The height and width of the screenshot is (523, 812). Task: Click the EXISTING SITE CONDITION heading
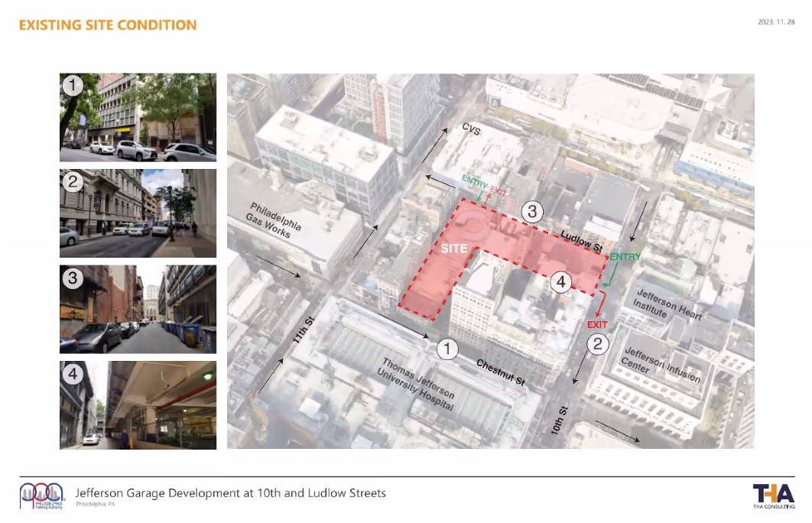tap(108, 25)
